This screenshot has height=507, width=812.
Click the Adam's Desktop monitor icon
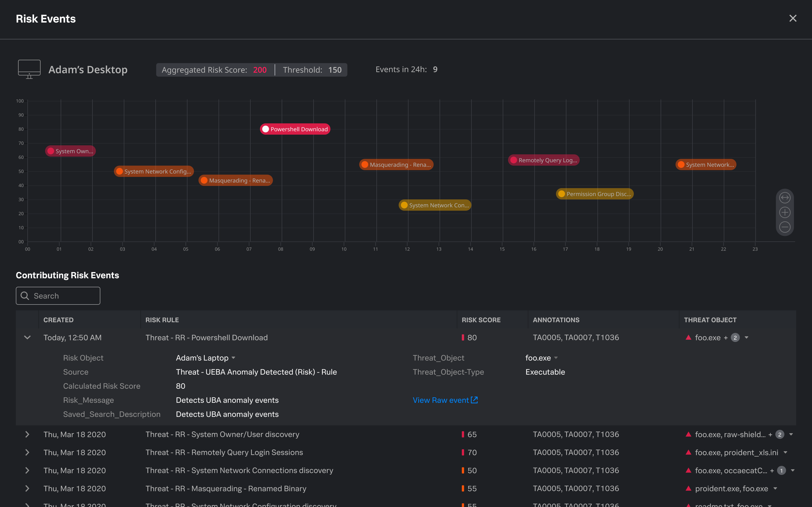(29, 69)
